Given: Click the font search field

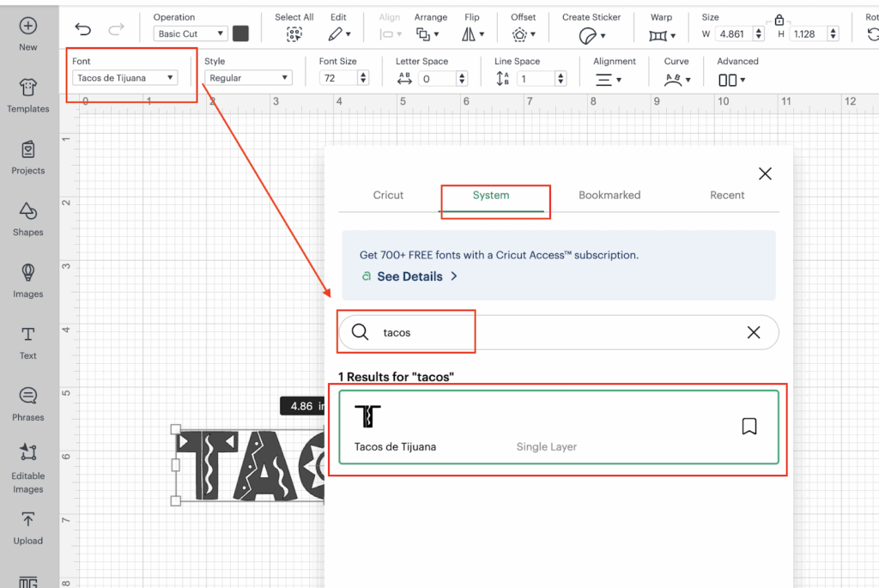Looking at the screenshot, I should pos(558,333).
